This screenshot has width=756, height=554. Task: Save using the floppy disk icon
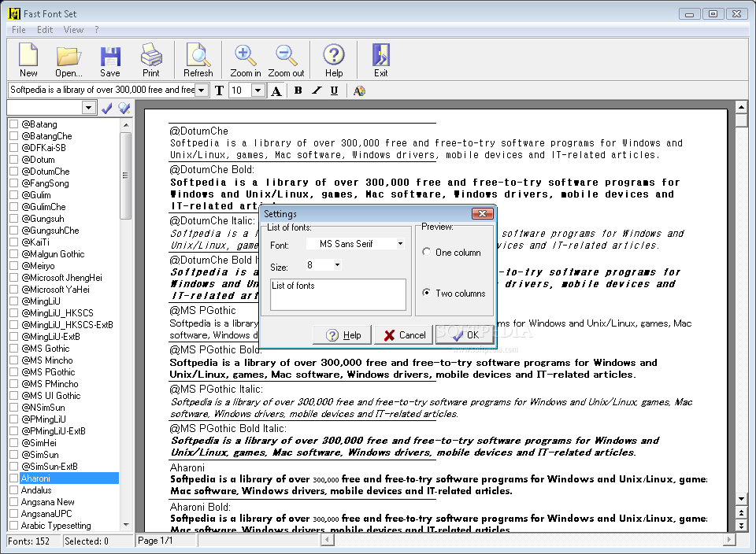(110, 60)
